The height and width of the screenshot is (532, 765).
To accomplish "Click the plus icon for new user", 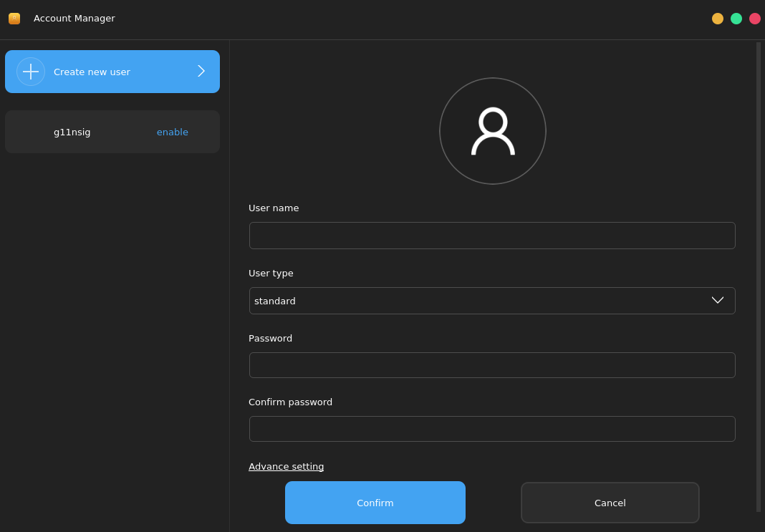I will [31, 72].
